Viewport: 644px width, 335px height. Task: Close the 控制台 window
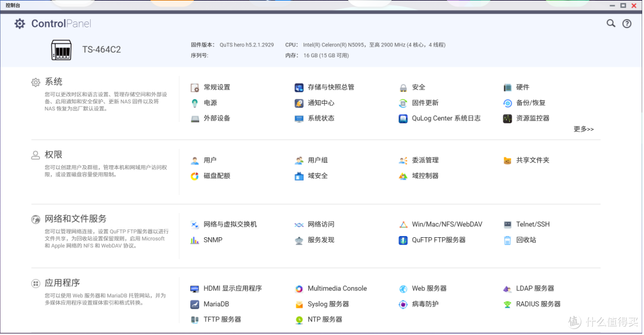click(x=634, y=5)
